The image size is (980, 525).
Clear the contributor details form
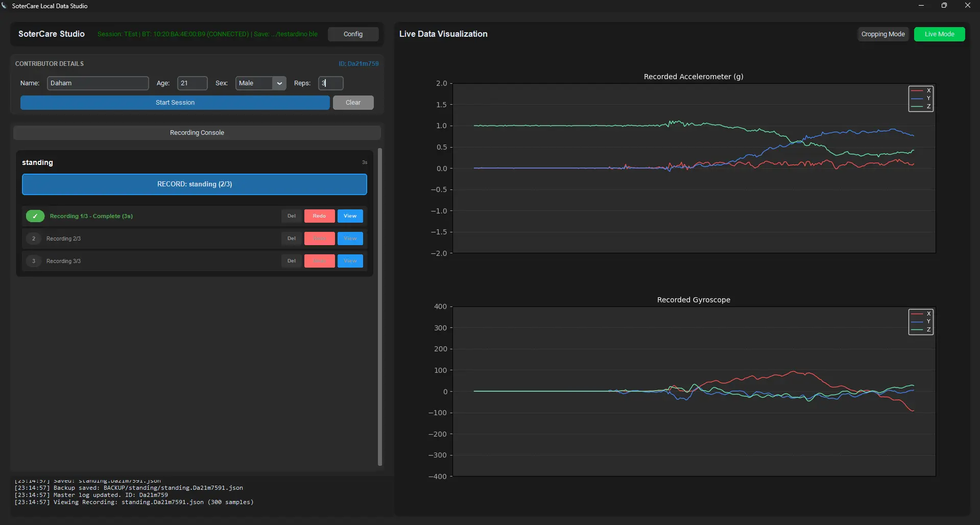point(353,103)
